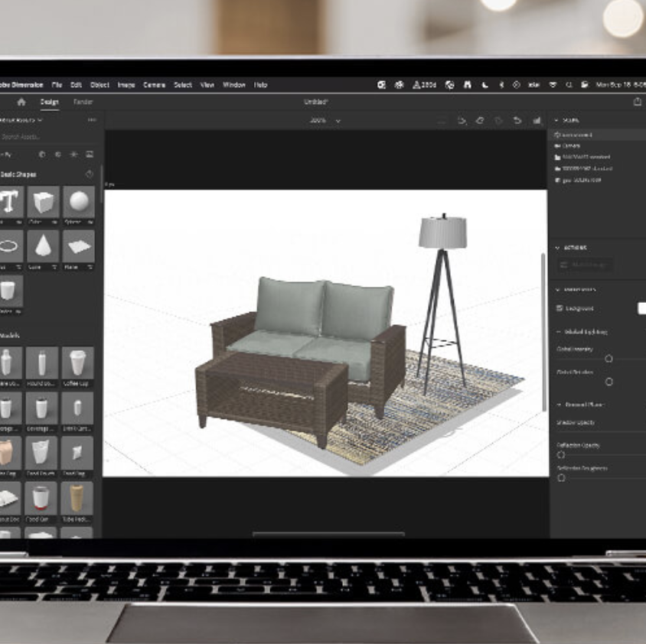Select the Food Can model thumbnail
This screenshot has height=644, width=646.
(x=41, y=498)
